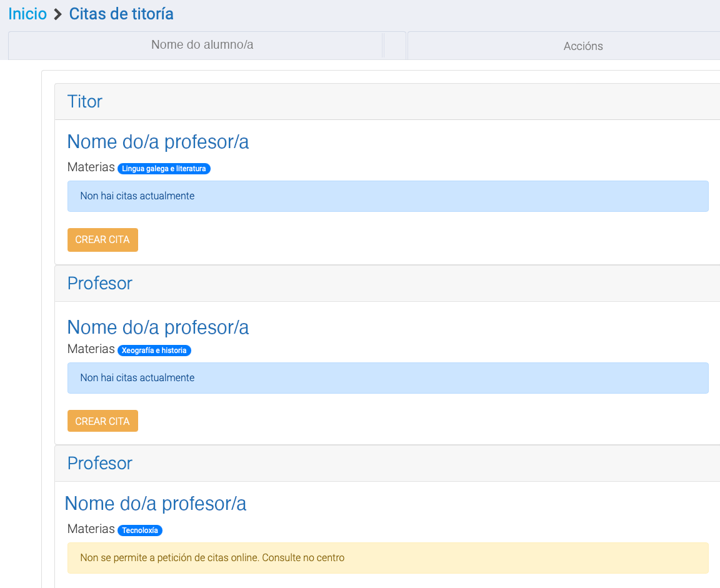Click the Profesor header above the Tecnoloxía section
Viewport: 720px width, 588px height.
click(100, 463)
